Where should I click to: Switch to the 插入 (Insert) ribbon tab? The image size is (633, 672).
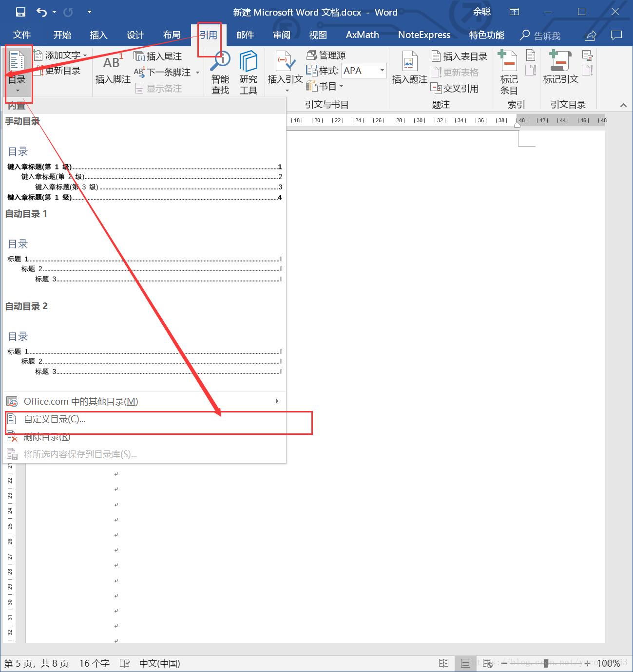point(98,35)
